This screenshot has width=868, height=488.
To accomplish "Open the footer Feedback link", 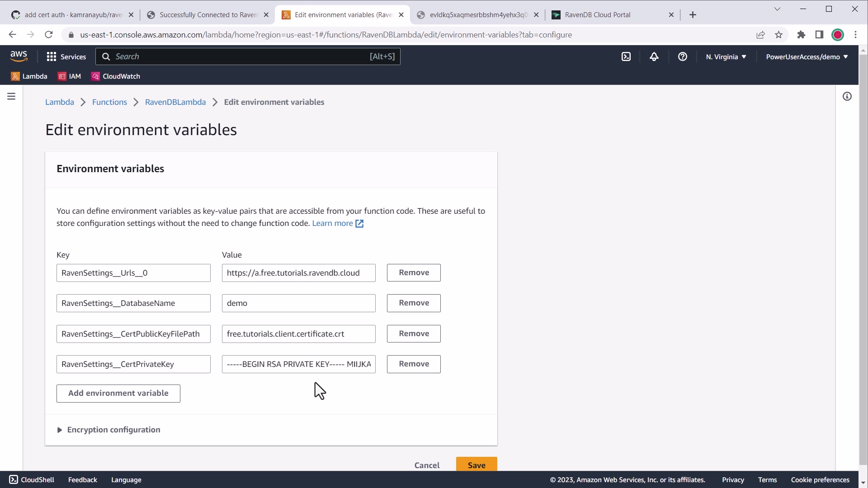I will 83,480.
